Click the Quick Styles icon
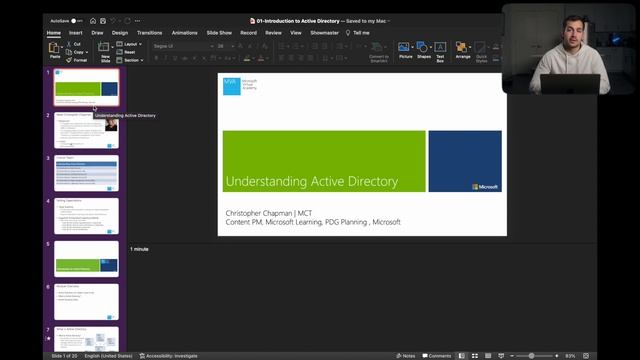 click(481, 47)
